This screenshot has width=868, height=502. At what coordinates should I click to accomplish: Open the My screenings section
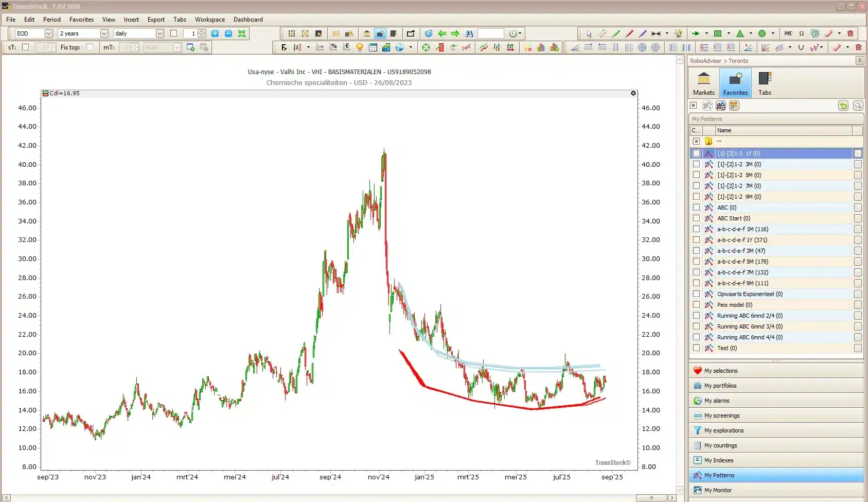pyautogui.click(x=721, y=416)
